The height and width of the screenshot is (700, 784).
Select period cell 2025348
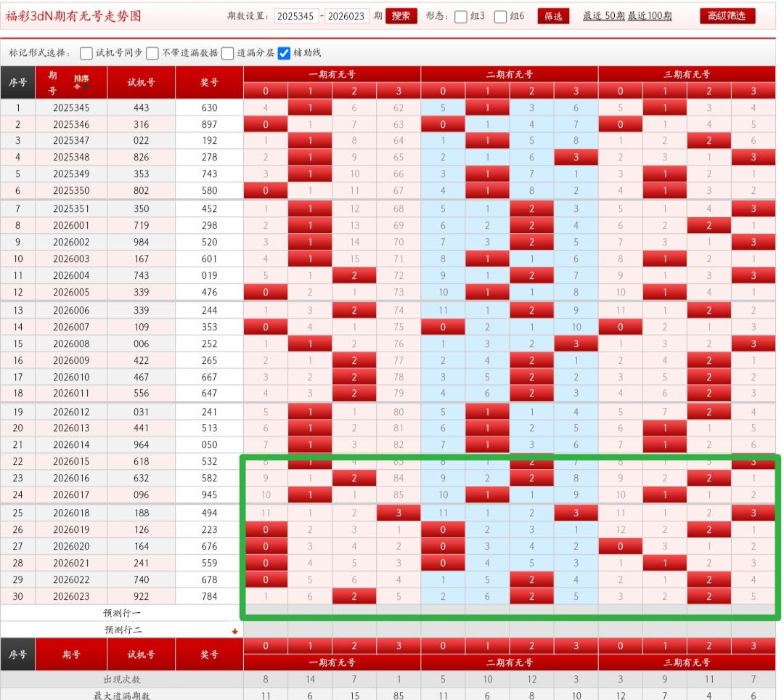(x=71, y=157)
